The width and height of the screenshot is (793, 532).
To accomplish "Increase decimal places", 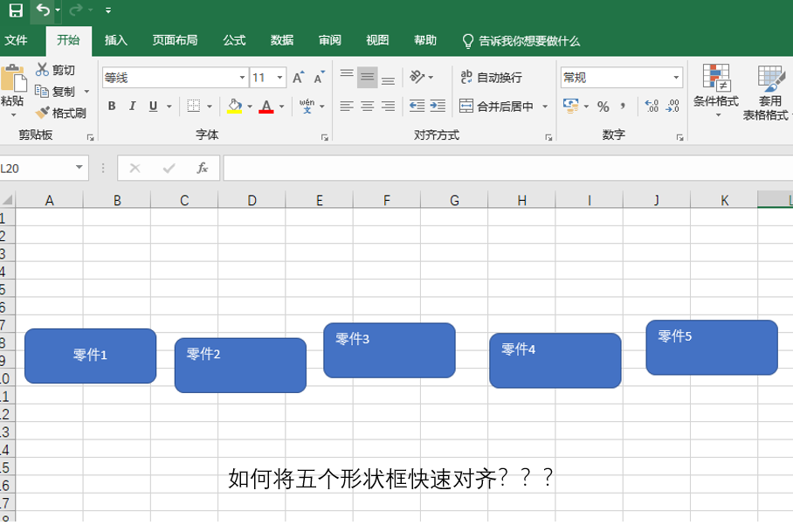I will [x=652, y=106].
